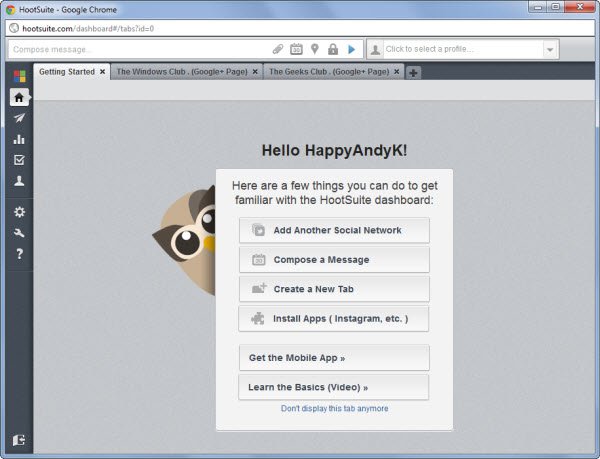Click the lock privacy icon

[333, 49]
